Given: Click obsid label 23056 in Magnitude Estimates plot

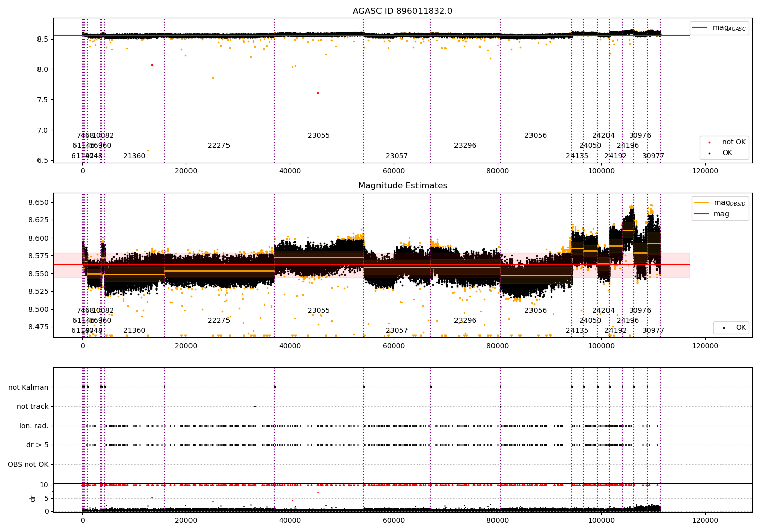Looking at the screenshot, I should [536, 311].
